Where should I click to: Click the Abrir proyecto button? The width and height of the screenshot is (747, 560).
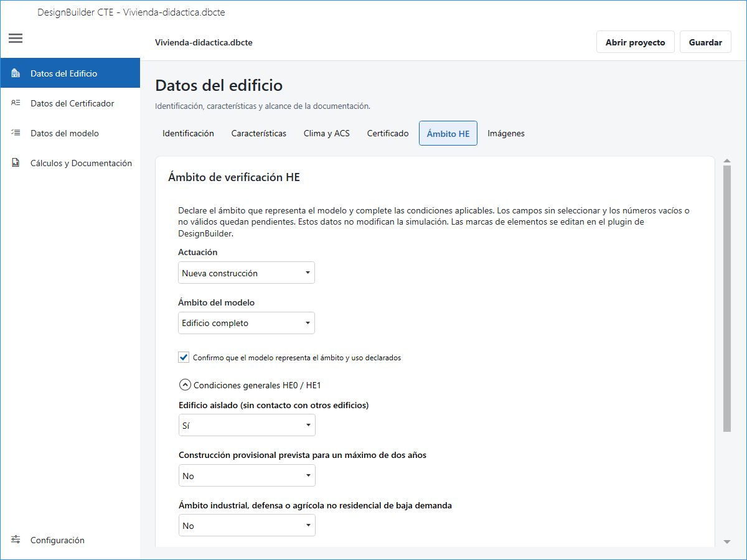pyautogui.click(x=636, y=42)
